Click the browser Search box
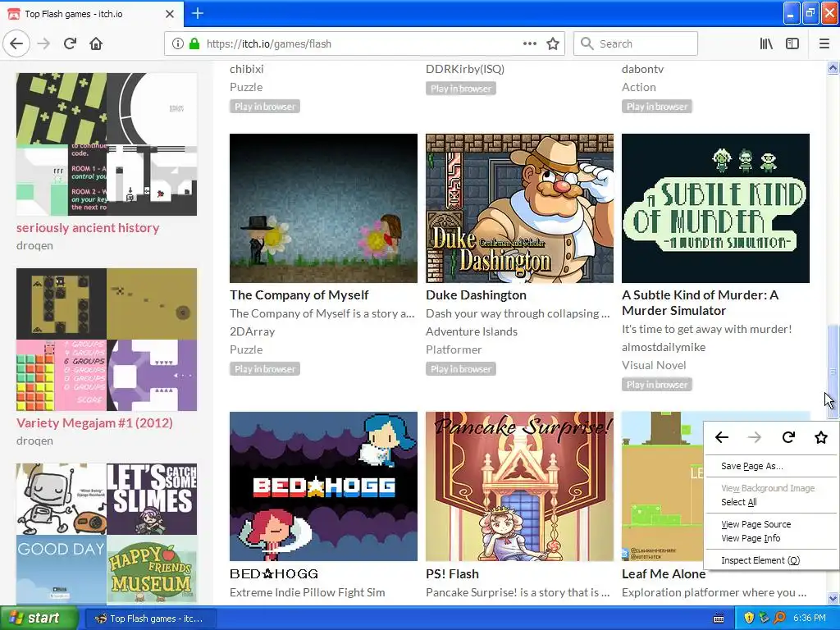Viewport: 840px width, 630px height. pos(636,43)
